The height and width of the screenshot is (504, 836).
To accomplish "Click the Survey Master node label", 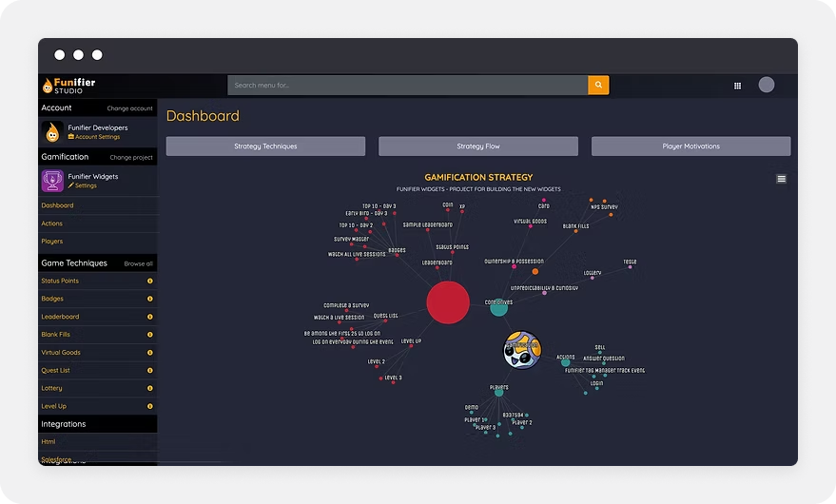I will [x=351, y=239].
